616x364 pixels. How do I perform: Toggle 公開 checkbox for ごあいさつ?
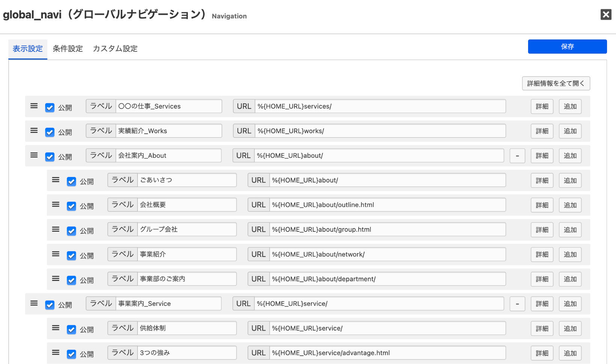(71, 182)
